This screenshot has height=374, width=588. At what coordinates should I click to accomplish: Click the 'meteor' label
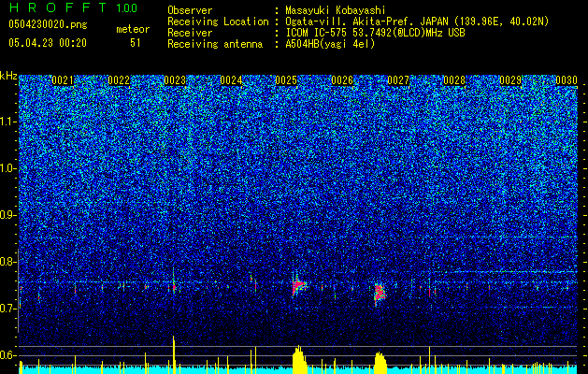(133, 29)
